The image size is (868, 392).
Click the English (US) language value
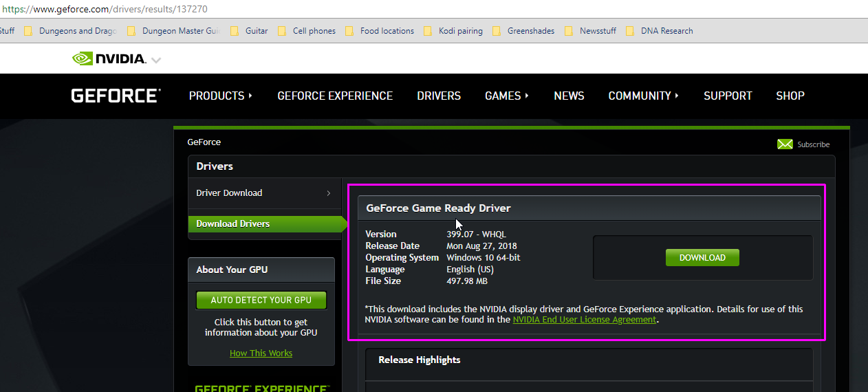click(x=470, y=269)
